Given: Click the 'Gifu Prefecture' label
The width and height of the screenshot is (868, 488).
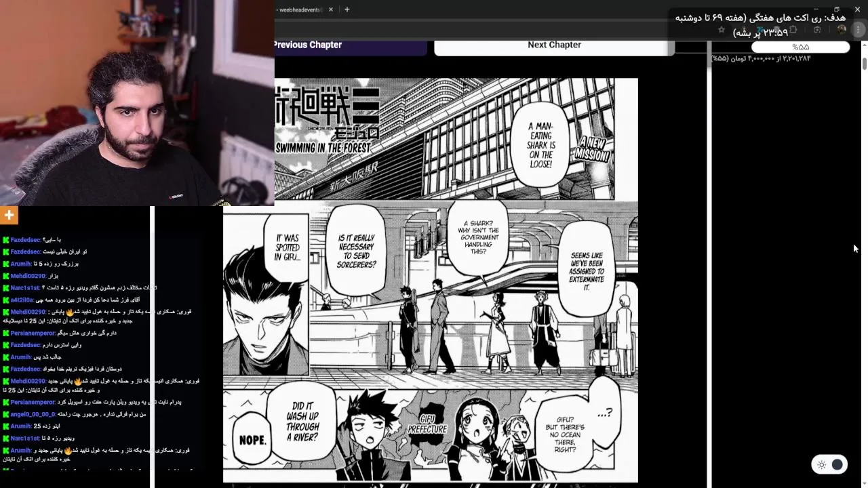Looking at the screenshot, I should 427,425.
